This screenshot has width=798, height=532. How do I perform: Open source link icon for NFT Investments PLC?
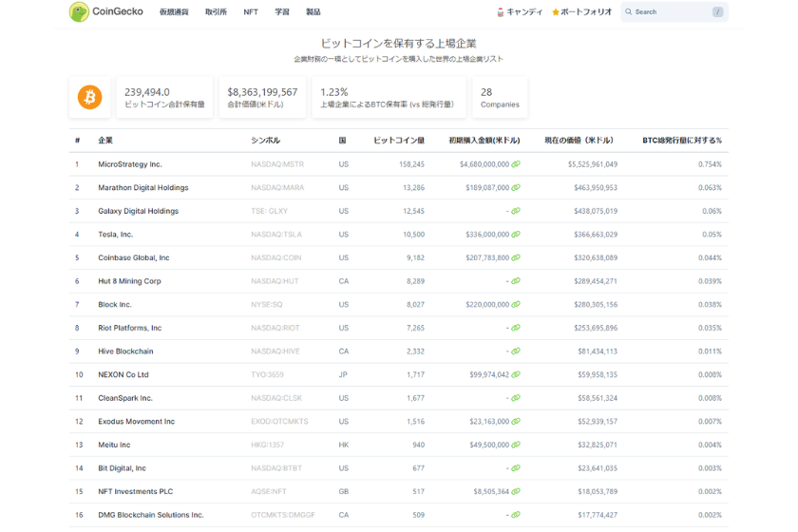[516, 492]
